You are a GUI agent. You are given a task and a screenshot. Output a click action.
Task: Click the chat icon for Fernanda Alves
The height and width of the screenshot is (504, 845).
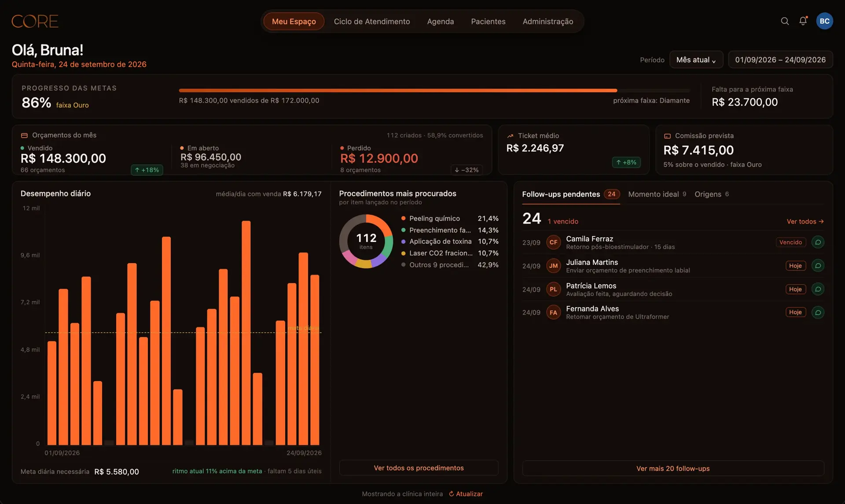tap(818, 313)
